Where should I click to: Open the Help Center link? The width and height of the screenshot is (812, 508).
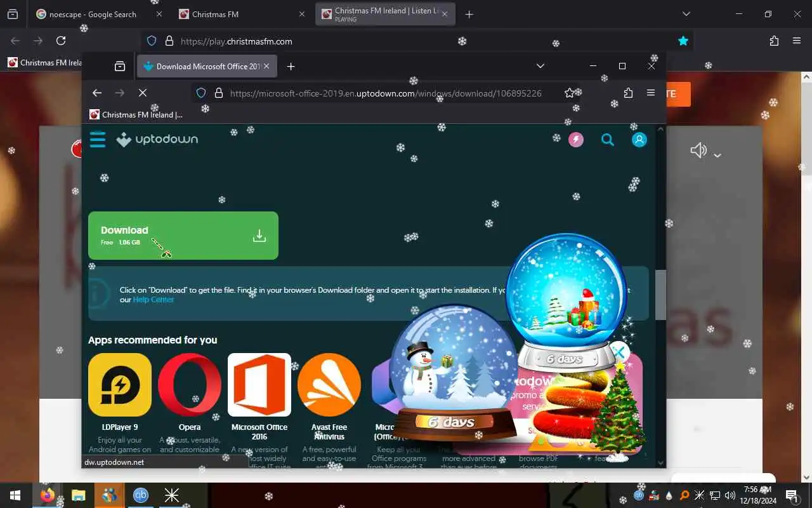(x=153, y=300)
